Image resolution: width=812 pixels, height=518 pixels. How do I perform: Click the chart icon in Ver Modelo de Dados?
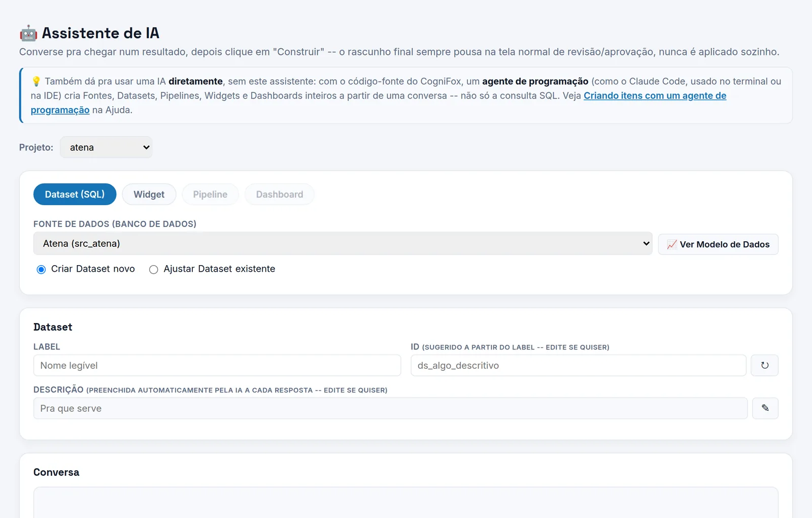[672, 244]
